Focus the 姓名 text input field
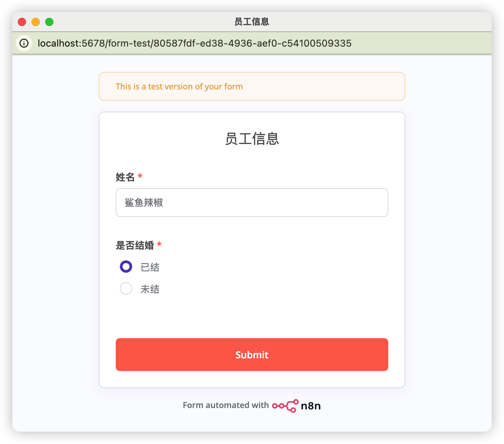The width and height of the screenshot is (504, 444). [x=252, y=202]
